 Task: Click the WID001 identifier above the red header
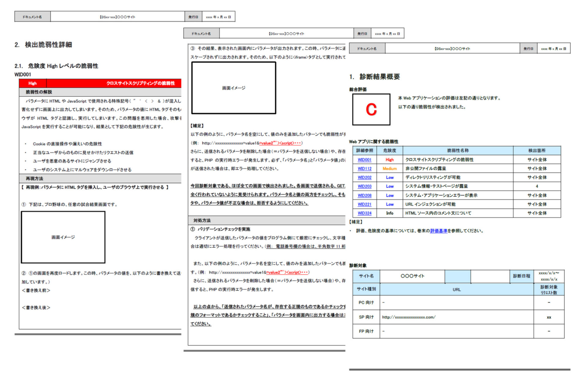(x=23, y=74)
